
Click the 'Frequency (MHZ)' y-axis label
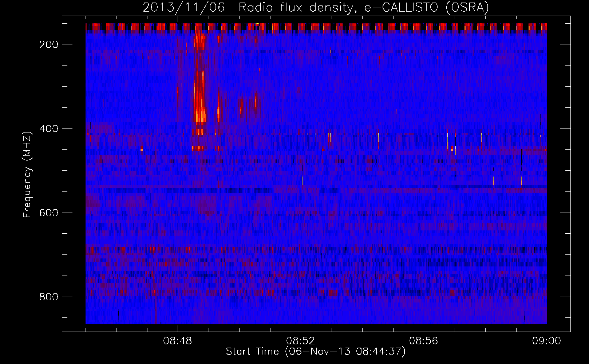point(27,175)
